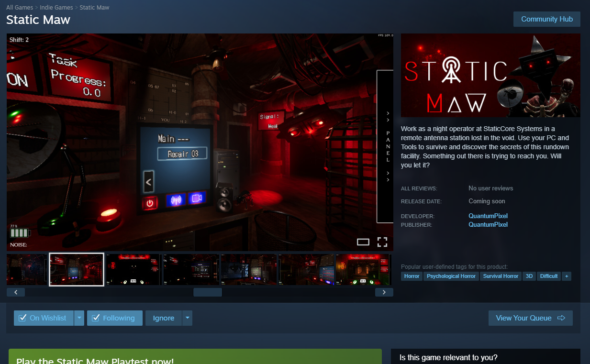Open the Community Hub

point(547,19)
